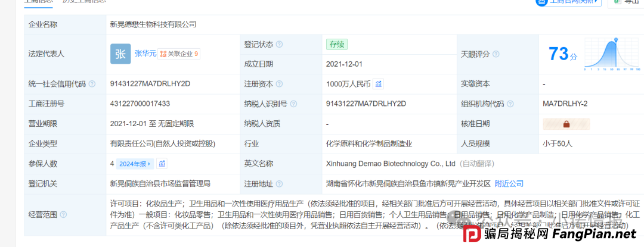Switch to the 历史工商信息 tab
The height and width of the screenshot is (247, 644).
[84, 2]
